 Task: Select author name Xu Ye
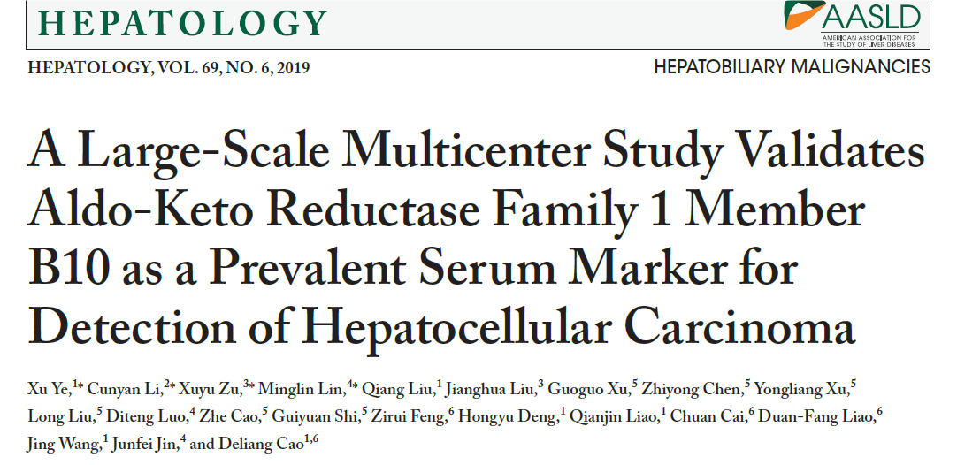coord(49,389)
